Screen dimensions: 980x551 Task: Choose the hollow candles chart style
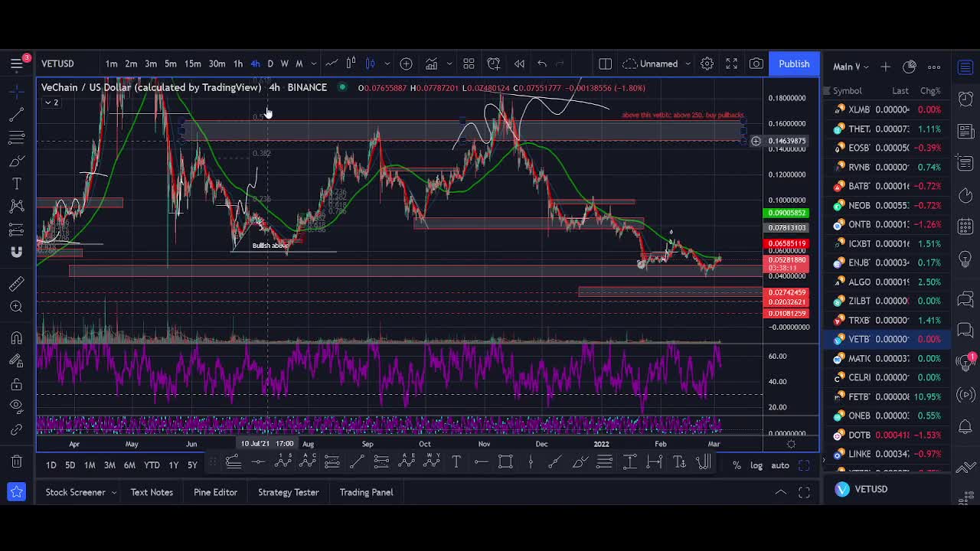[351, 64]
